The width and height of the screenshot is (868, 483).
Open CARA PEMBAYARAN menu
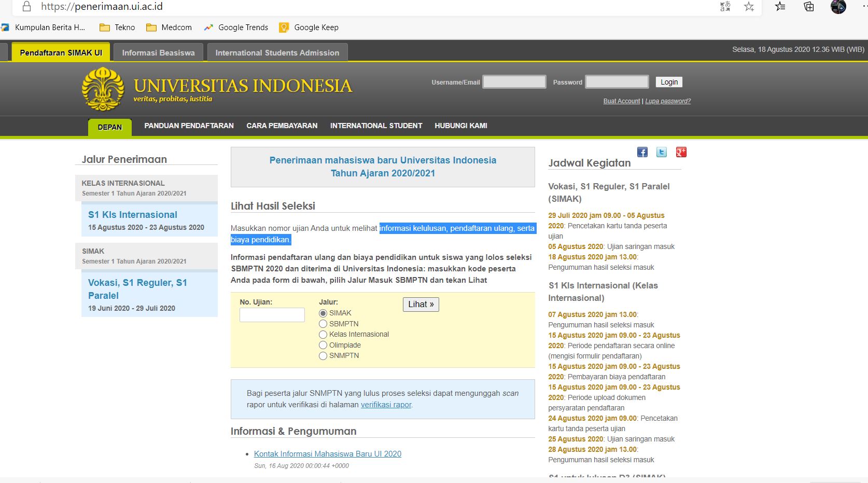click(282, 126)
